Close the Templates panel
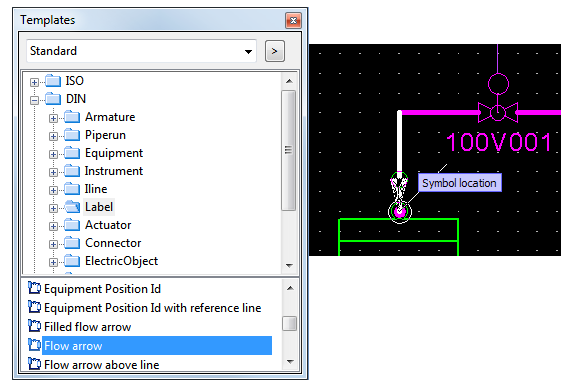 pyautogui.click(x=293, y=21)
